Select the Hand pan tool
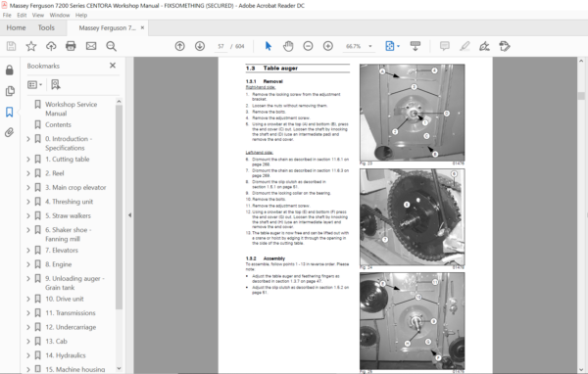Image resolution: width=588 pixels, height=374 pixels. [x=288, y=46]
